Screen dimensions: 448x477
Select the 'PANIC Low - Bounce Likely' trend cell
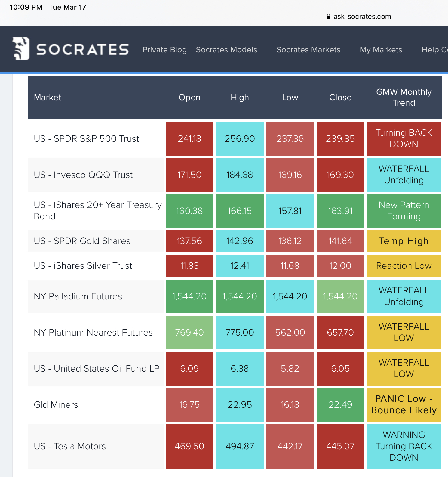point(404,405)
